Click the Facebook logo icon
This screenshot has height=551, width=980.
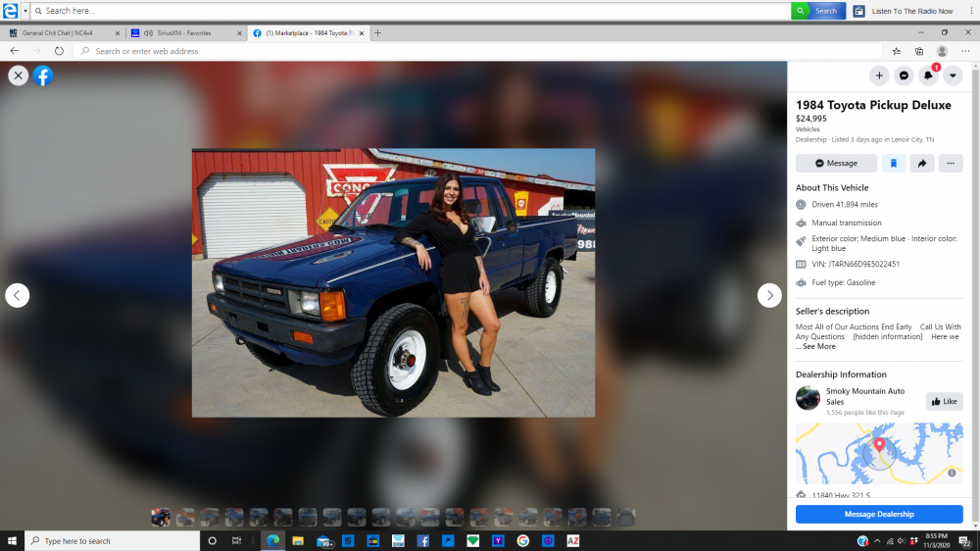(42, 75)
